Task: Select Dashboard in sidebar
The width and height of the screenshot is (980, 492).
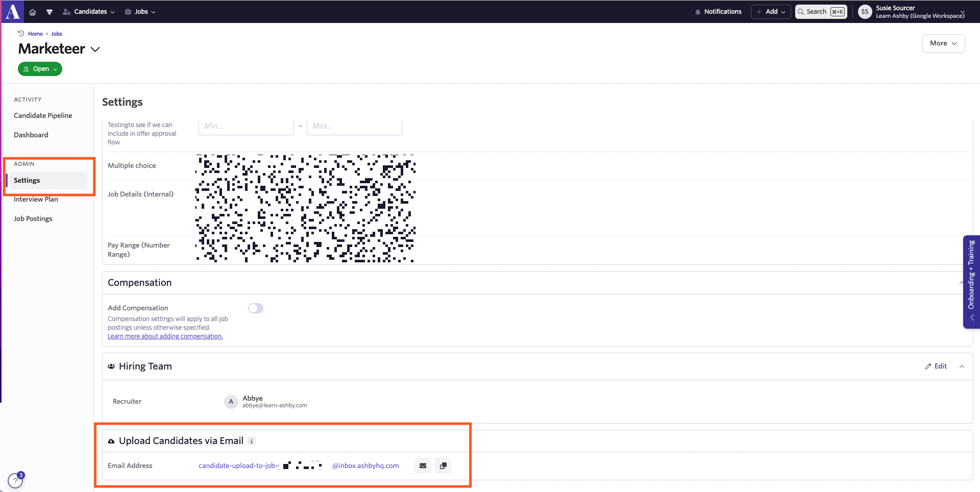Action: pyautogui.click(x=31, y=135)
